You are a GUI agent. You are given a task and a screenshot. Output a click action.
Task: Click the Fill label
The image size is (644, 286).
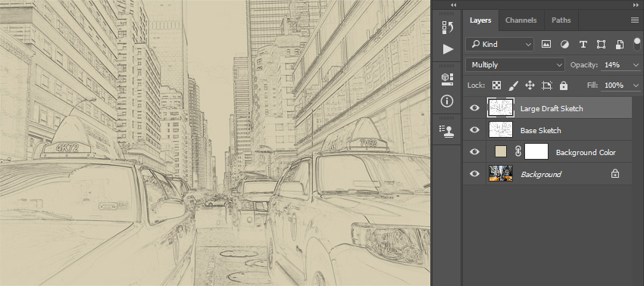(x=592, y=85)
